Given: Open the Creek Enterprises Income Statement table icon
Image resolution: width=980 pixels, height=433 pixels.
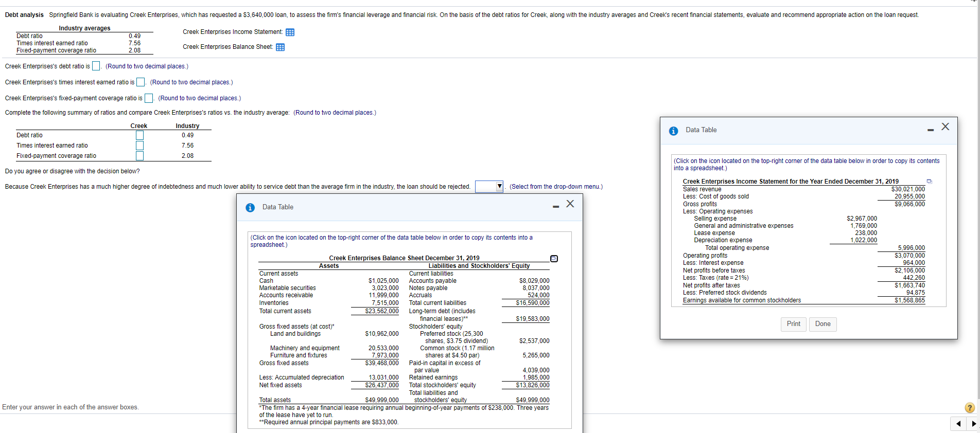Looking at the screenshot, I should 290,32.
